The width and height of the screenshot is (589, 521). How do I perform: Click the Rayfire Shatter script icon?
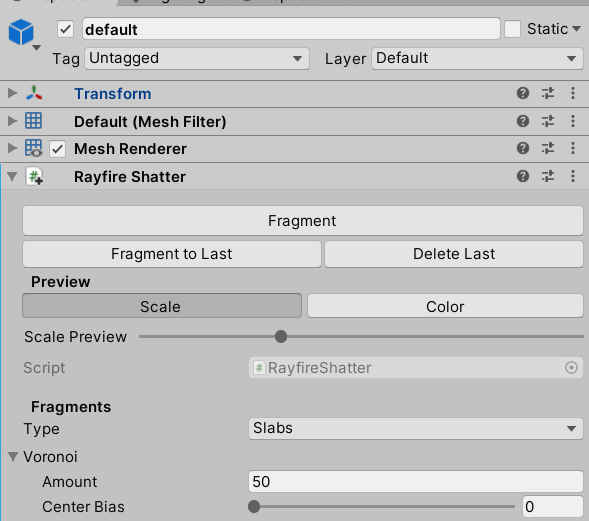(x=35, y=177)
